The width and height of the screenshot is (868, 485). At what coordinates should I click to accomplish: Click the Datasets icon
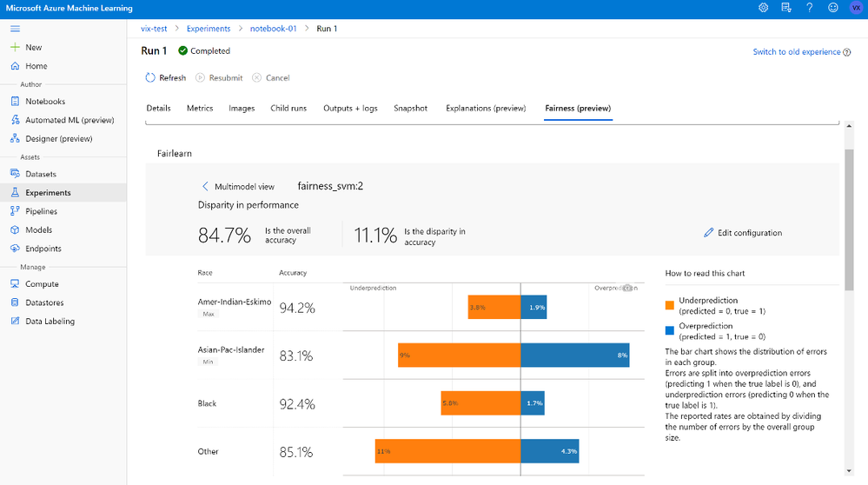[x=15, y=174]
